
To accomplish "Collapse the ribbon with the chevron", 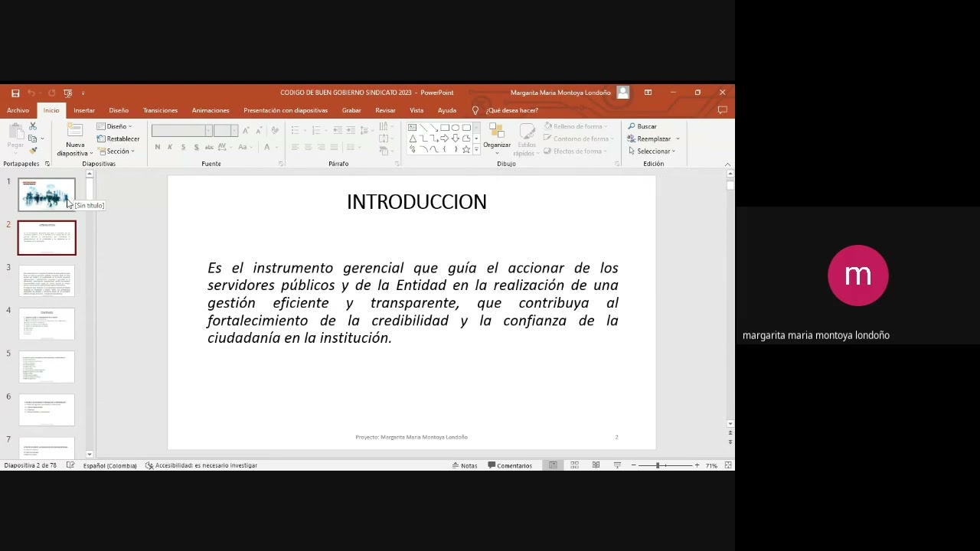I will [x=727, y=164].
